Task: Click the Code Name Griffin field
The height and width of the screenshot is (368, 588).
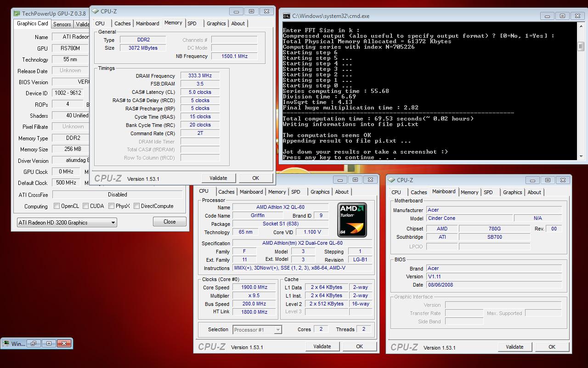Action: pos(258,215)
